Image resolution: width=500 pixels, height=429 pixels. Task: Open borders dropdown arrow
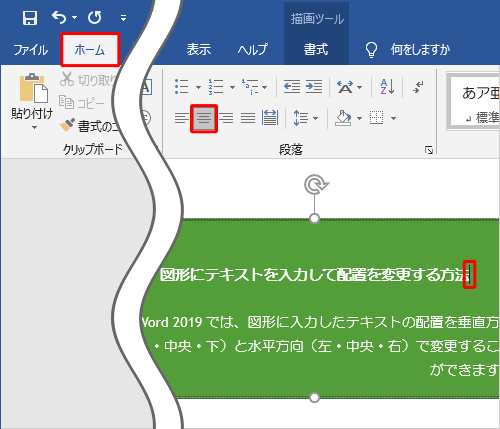tap(393, 118)
